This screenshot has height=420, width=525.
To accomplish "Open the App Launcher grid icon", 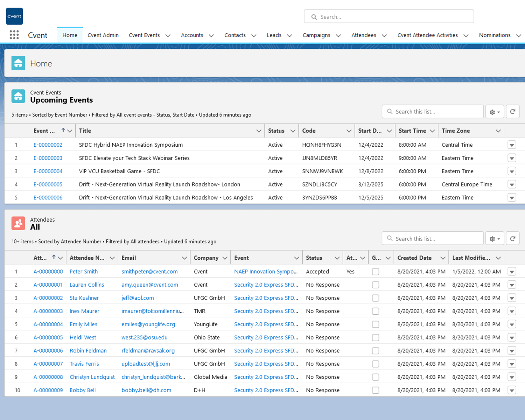I will [14, 35].
